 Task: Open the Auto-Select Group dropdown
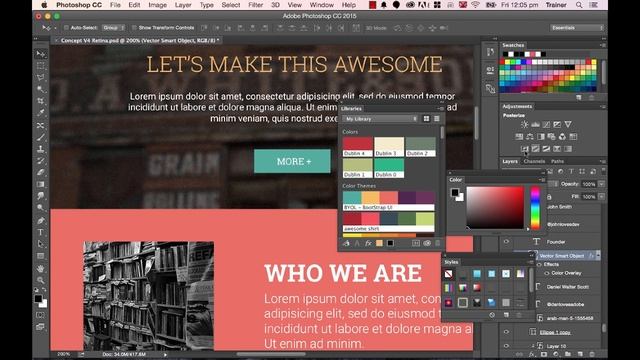pos(113,28)
